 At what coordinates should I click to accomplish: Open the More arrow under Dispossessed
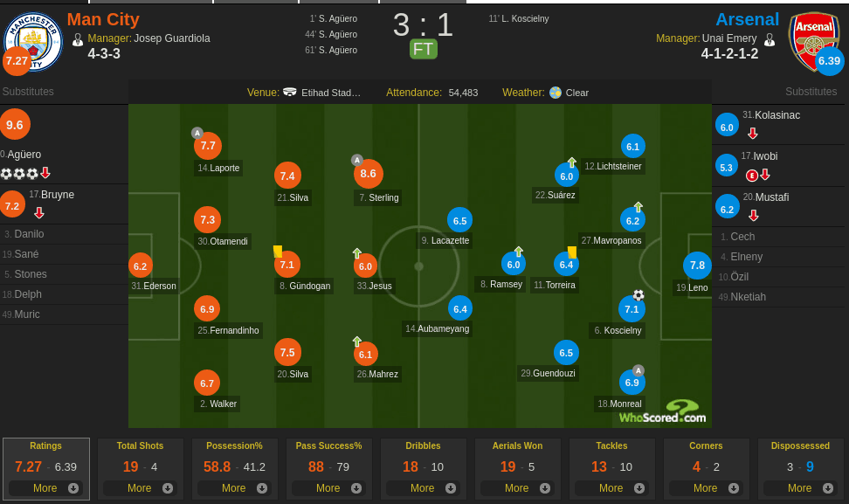pyautogui.click(x=828, y=488)
